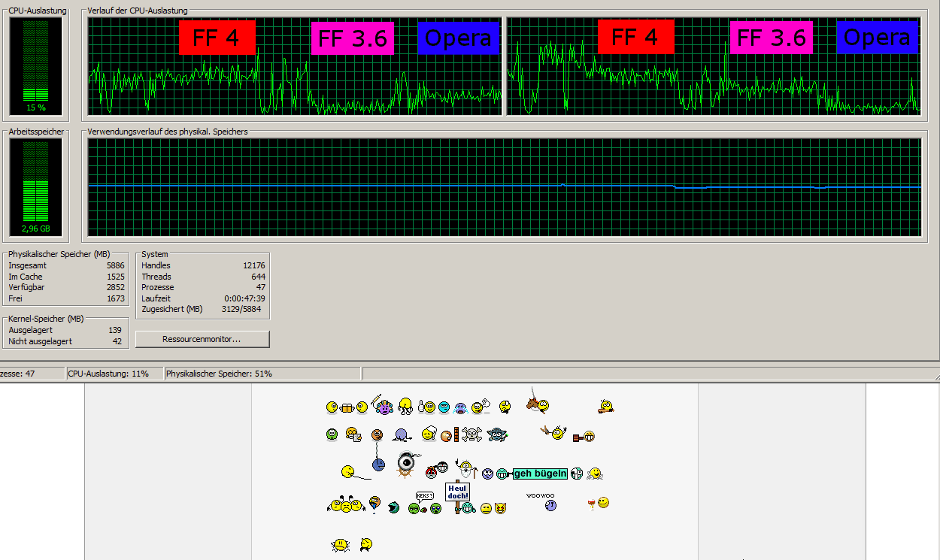Click the Yoda smiley with lightsaber
The image size is (940, 560).
(x=497, y=434)
